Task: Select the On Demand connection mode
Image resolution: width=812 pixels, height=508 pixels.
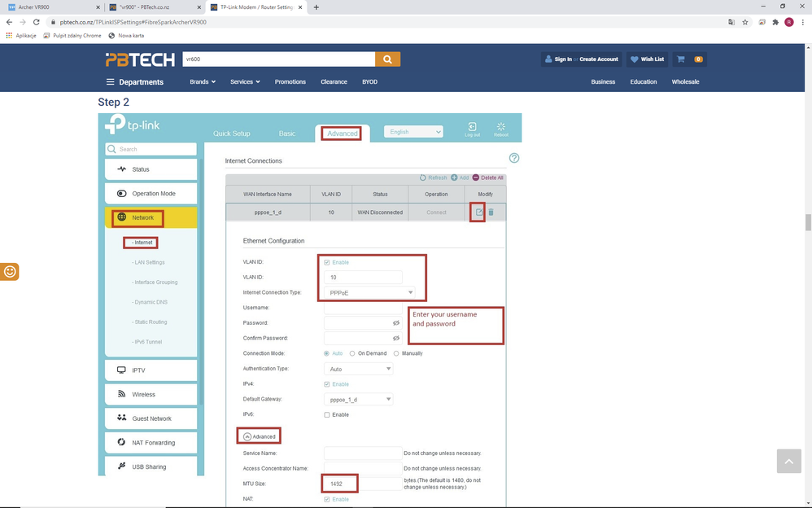Action: coord(352,353)
